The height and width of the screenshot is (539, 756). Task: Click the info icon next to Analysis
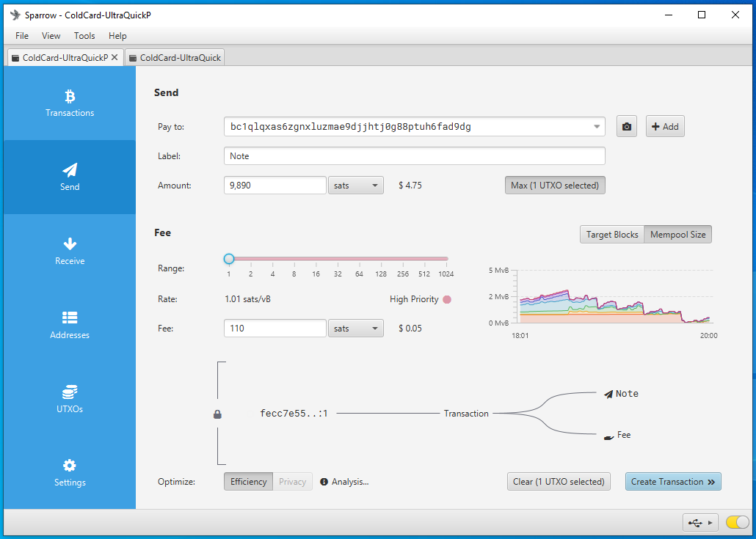(x=324, y=482)
